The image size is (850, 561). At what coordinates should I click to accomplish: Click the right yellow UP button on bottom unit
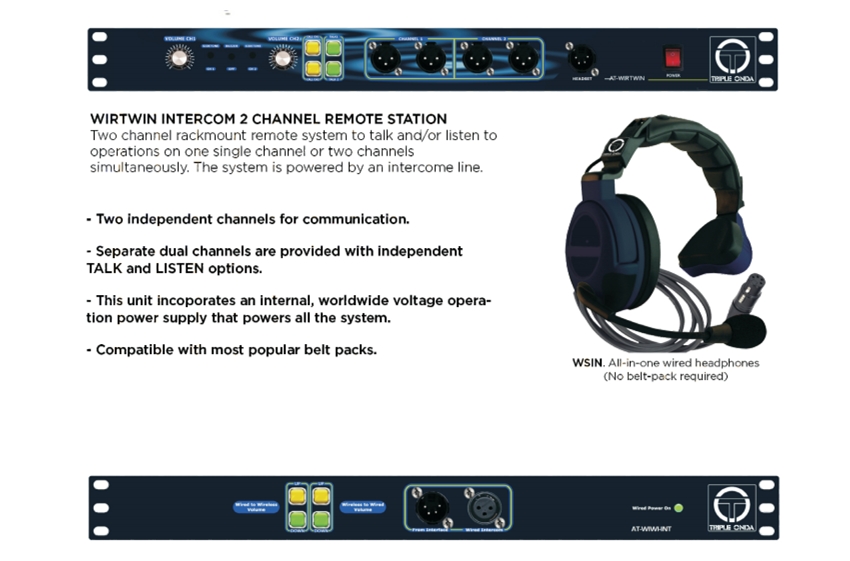point(321,495)
